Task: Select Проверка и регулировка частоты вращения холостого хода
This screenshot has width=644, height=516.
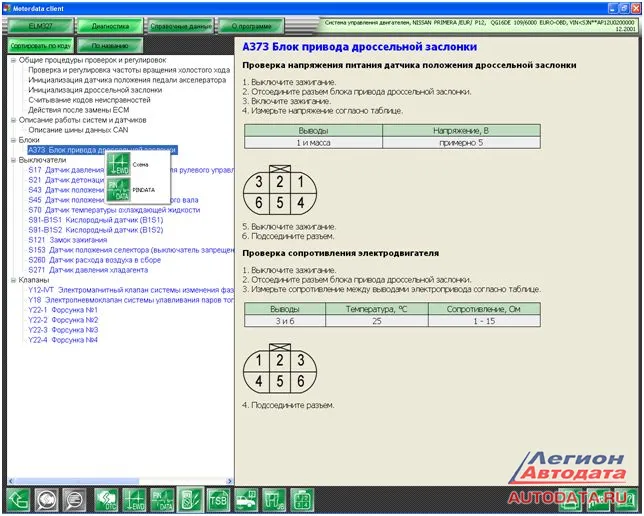Action: (129, 70)
